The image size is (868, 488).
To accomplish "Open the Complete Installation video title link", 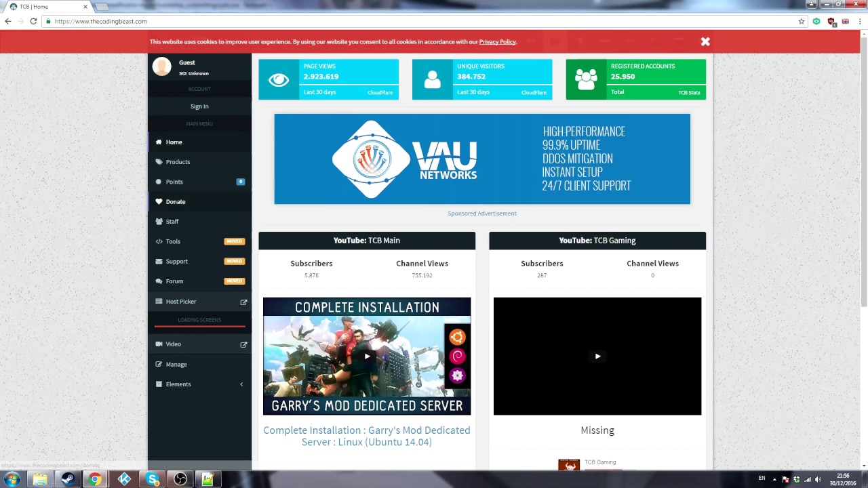I will tap(367, 436).
